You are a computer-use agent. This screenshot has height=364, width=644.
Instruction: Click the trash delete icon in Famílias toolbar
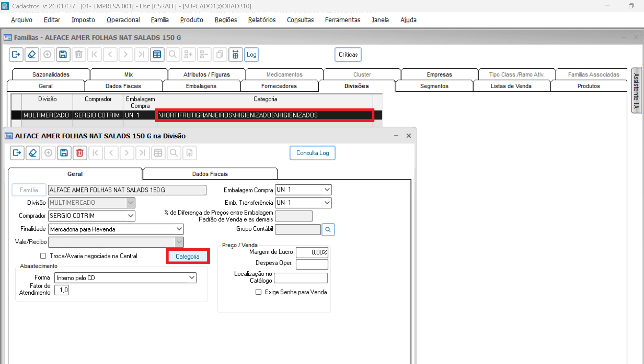[79, 54]
